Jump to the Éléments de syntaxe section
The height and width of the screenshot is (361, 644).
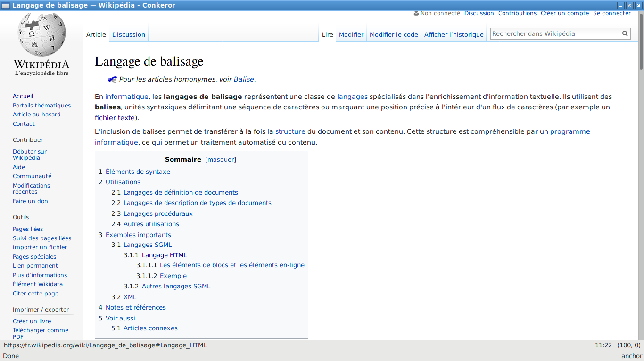pyautogui.click(x=138, y=172)
